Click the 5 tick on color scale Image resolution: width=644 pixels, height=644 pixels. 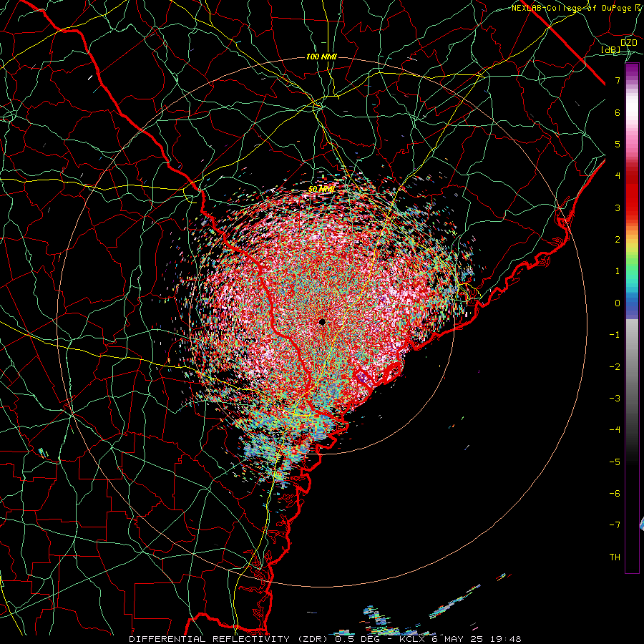tap(618, 144)
